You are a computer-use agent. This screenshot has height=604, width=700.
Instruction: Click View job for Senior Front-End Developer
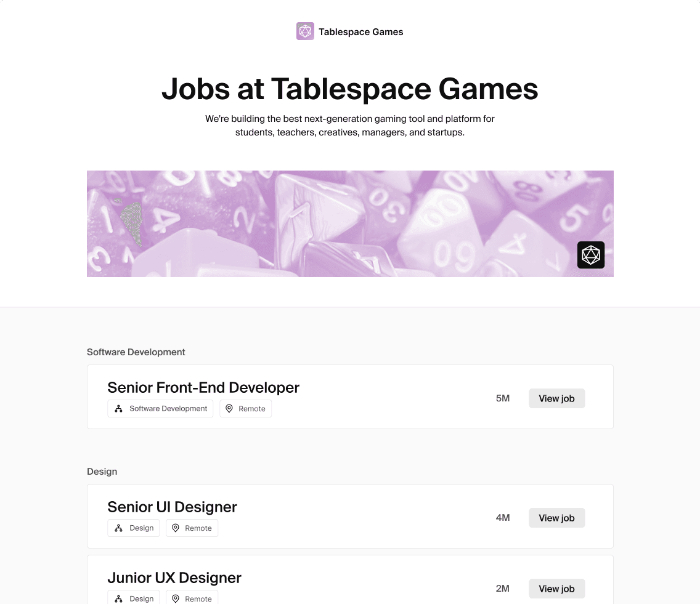[556, 398]
